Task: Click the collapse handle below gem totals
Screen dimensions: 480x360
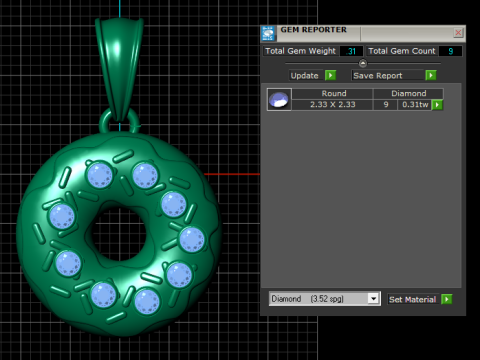Action: point(363,63)
